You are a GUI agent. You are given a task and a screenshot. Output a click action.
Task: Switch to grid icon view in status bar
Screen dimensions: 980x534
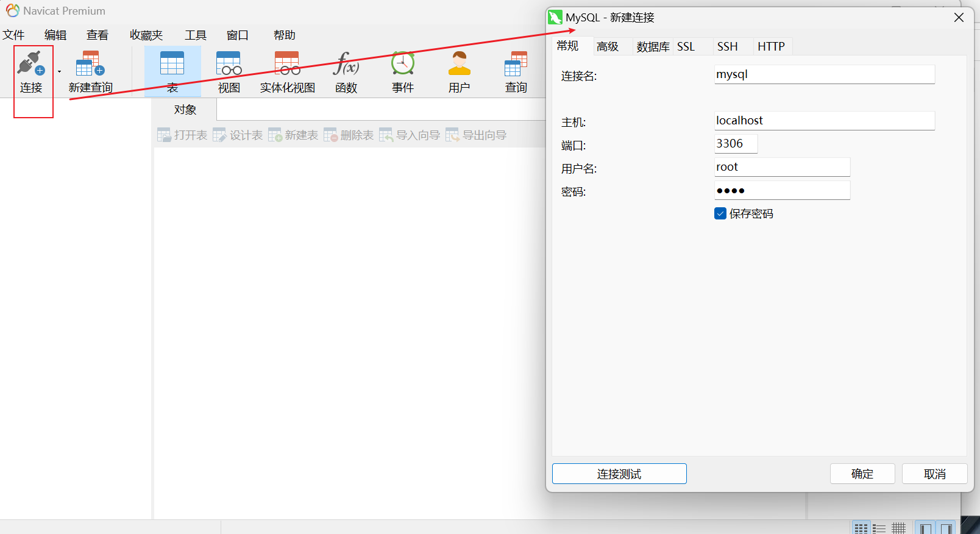point(861,528)
